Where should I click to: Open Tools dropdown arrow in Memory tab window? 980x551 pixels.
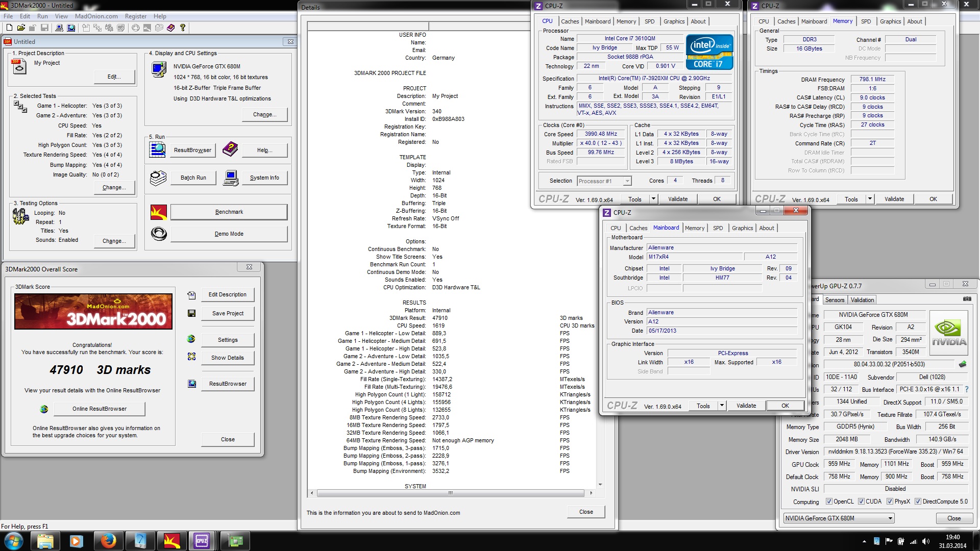pyautogui.click(x=870, y=199)
